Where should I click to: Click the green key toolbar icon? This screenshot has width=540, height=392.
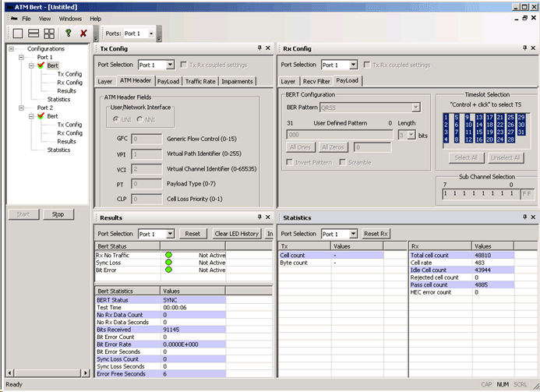point(68,34)
